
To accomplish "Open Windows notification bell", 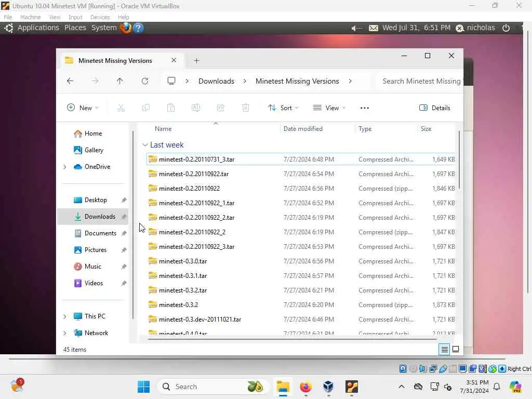I will pyautogui.click(x=497, y=387).
